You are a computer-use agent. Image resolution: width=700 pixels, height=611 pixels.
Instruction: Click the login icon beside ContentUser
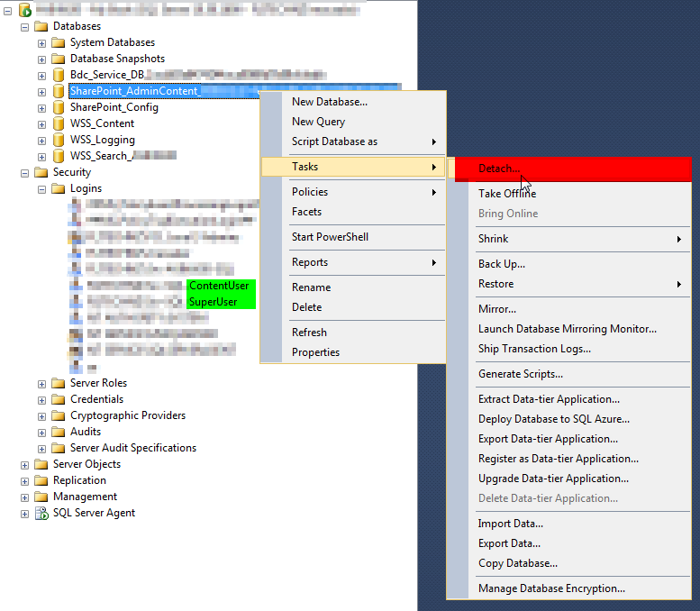tap(76, 286)
